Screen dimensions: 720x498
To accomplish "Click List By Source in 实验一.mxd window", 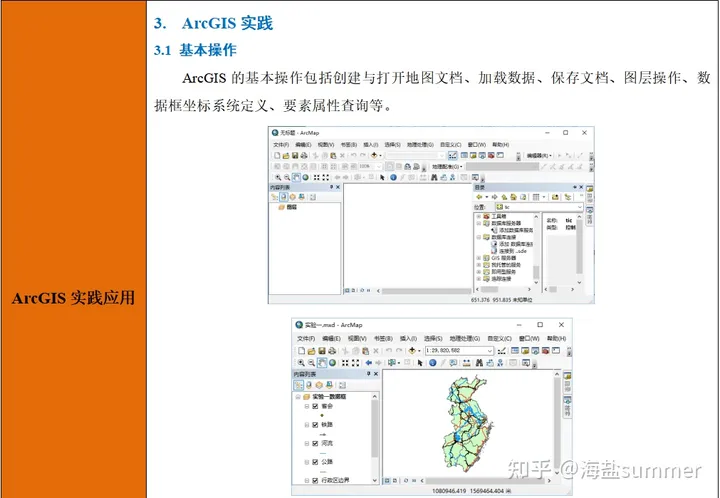I will [x=309, y=385].
